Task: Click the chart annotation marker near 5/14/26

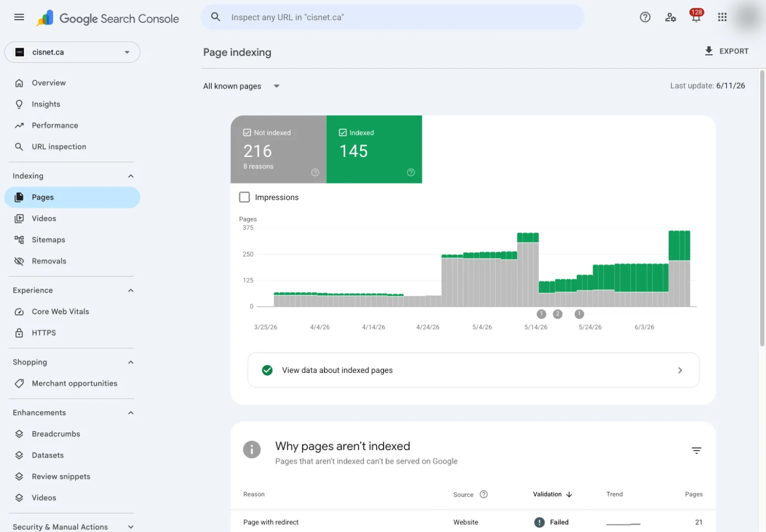Action: pos(541,314)
